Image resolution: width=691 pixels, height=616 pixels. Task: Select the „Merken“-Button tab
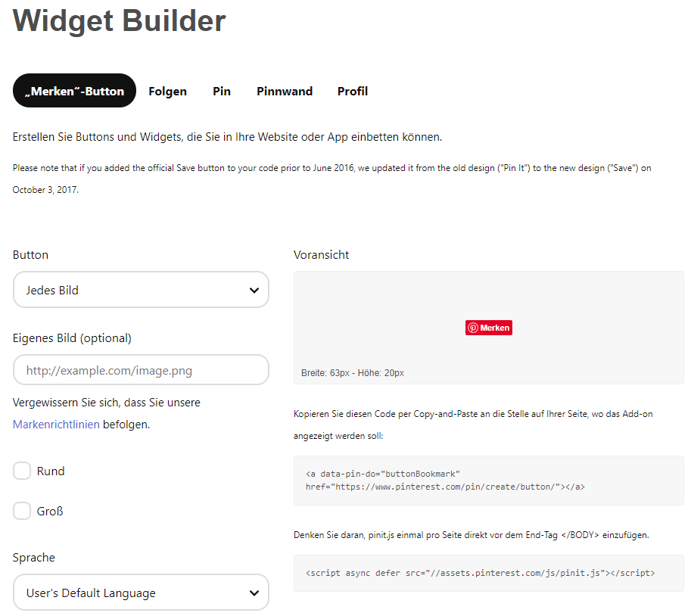tap(74, 91)
